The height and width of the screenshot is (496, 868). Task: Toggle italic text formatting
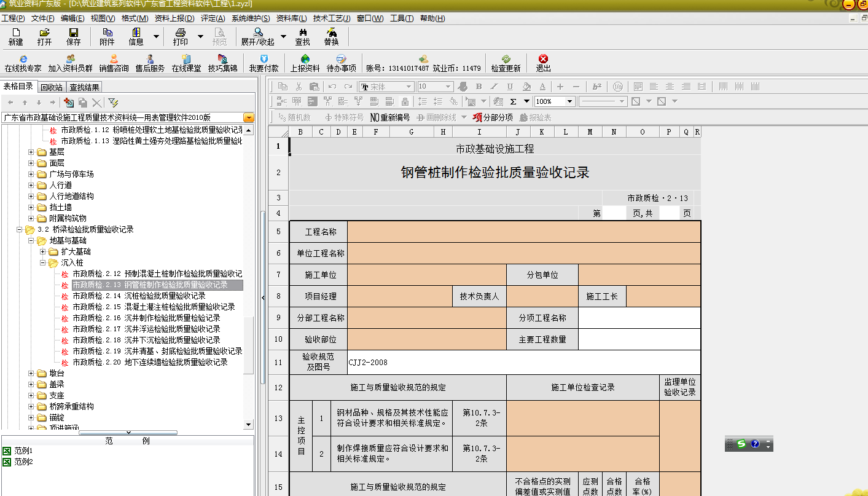point(495,87)
